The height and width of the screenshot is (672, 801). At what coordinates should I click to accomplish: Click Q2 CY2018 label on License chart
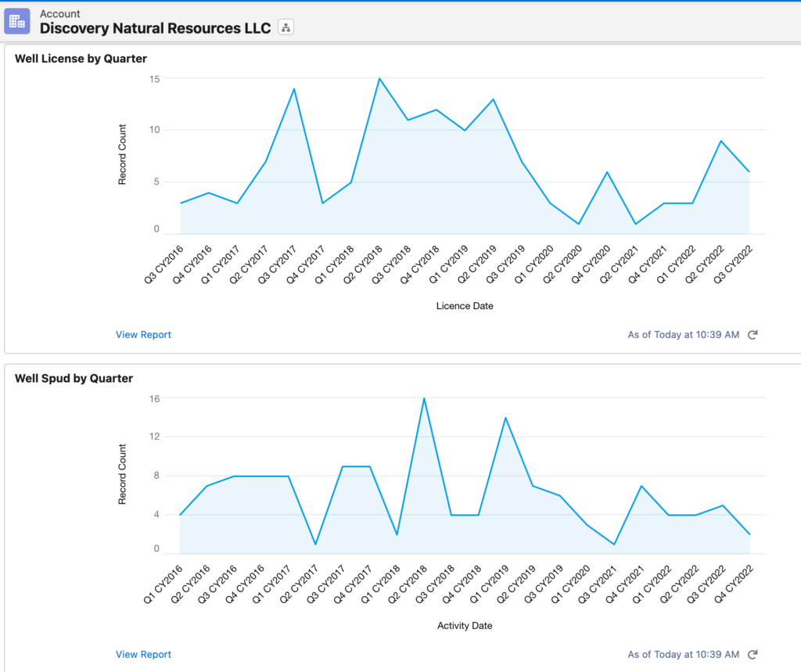(x=363, y=264)
